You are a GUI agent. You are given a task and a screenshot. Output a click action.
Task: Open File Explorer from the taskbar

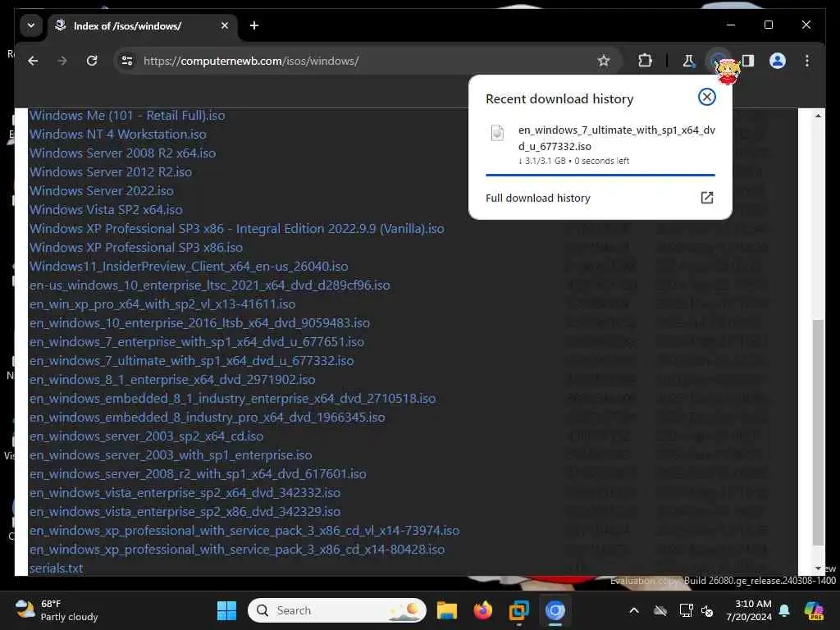[447, 610]
